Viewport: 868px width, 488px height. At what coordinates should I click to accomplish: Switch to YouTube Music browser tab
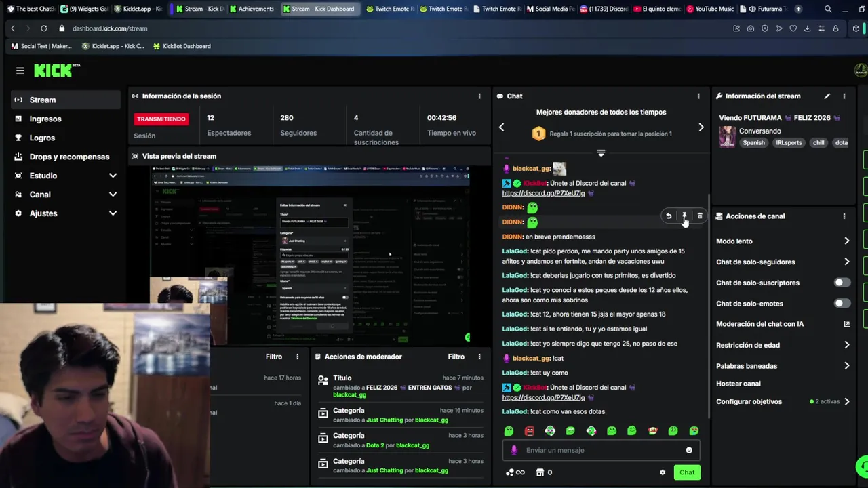[710, 9]
